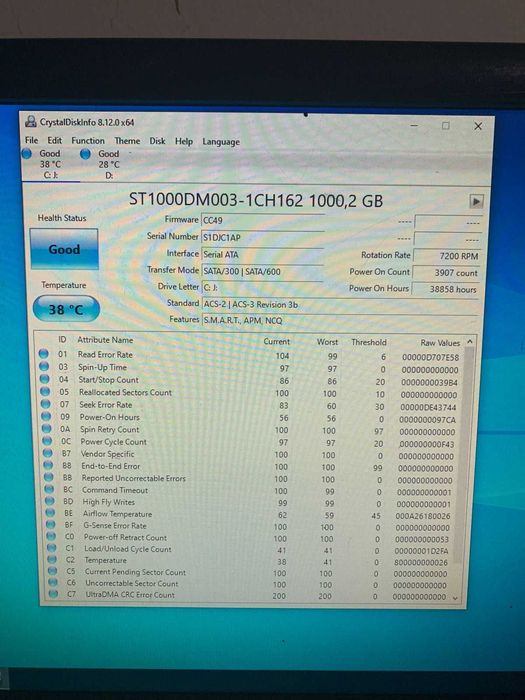Click the status icon of Reallocated Sectors Count

(45, 391)
